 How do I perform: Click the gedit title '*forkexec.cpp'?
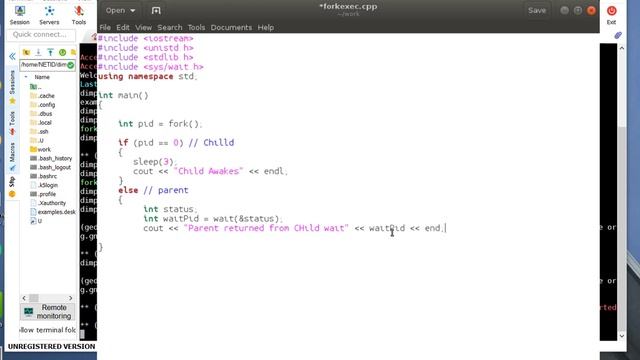348,7
